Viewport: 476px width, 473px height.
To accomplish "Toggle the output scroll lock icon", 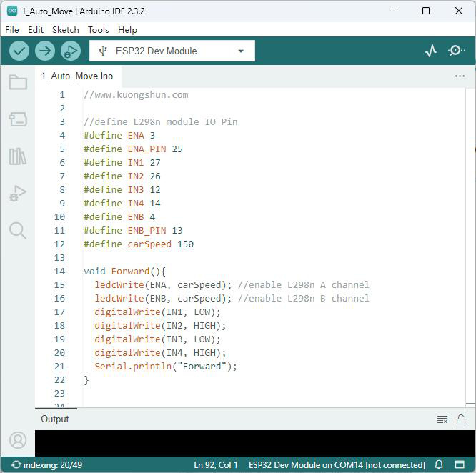I will point(461,419).
